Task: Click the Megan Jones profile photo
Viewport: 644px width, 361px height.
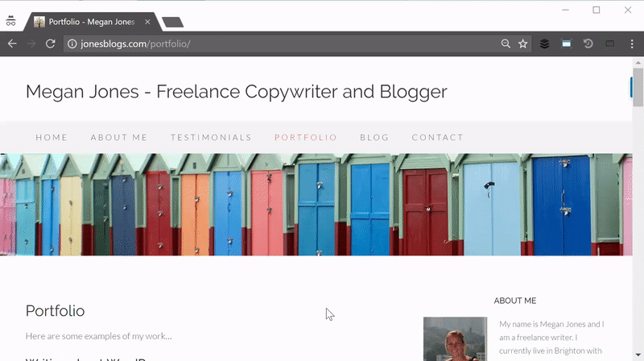Action: click(455, 338)
